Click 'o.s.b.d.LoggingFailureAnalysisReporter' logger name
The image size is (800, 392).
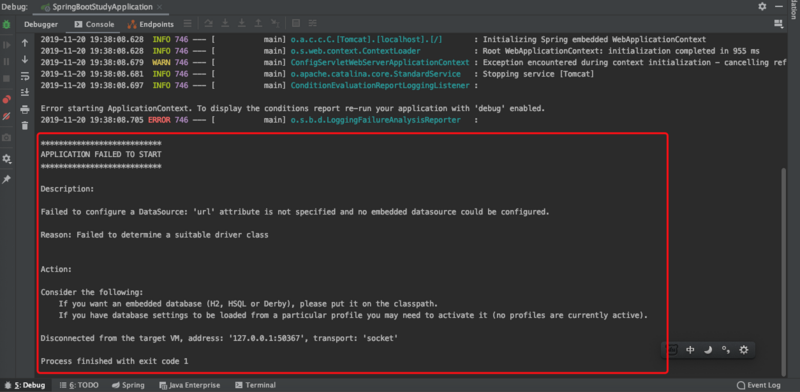pos(376,120)
